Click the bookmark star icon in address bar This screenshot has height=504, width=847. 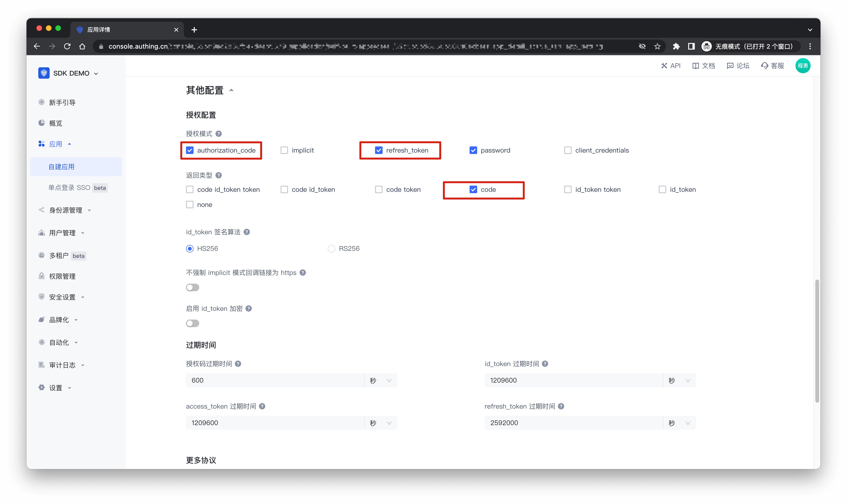coord(657,47)
